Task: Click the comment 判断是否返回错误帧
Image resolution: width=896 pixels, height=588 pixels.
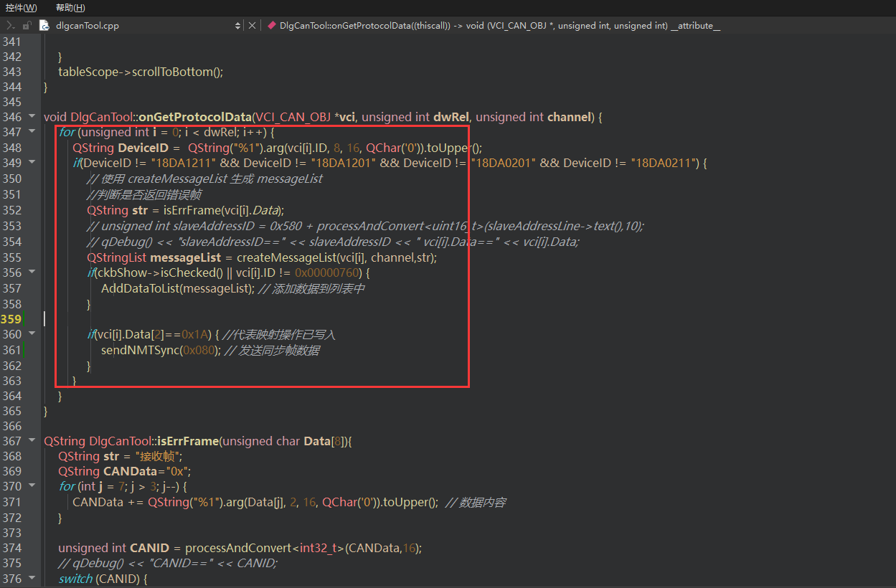Action: (x=144, y=195)
